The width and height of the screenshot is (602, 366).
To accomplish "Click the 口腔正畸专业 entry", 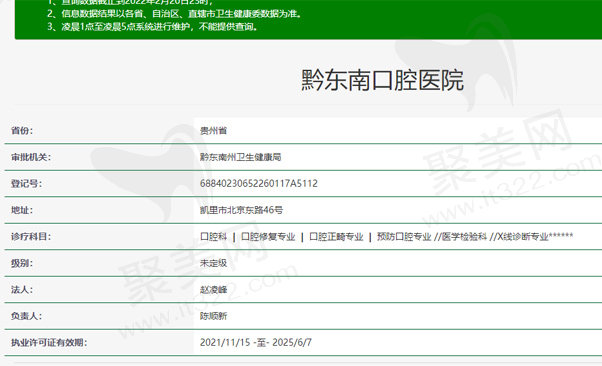I will [x=336, y=237].
